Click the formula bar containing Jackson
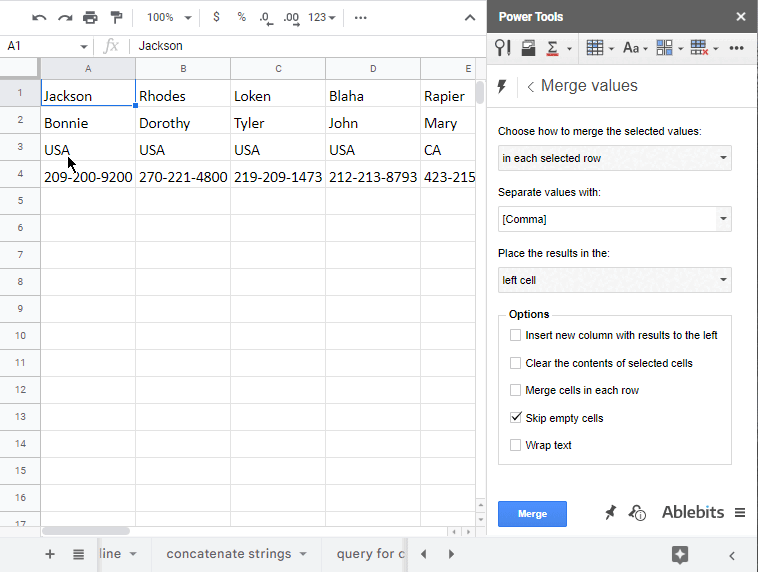Image resolution: width=758 pixels, height=572 pixels. 307,46
